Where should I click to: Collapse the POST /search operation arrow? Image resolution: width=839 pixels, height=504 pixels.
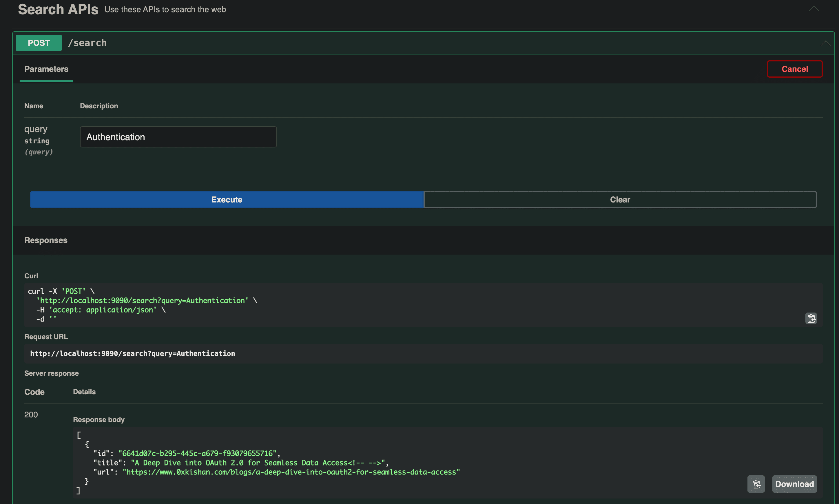(825, 43)
